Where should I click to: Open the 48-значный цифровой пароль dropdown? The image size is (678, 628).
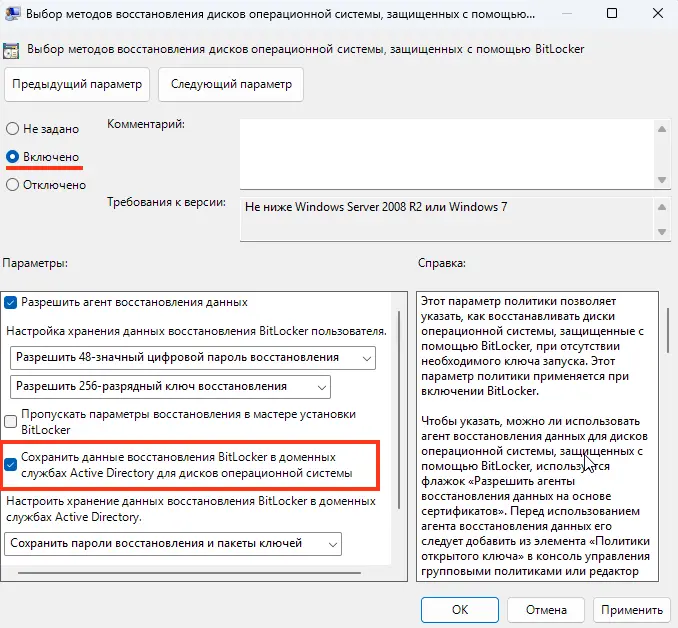[191, 357]
